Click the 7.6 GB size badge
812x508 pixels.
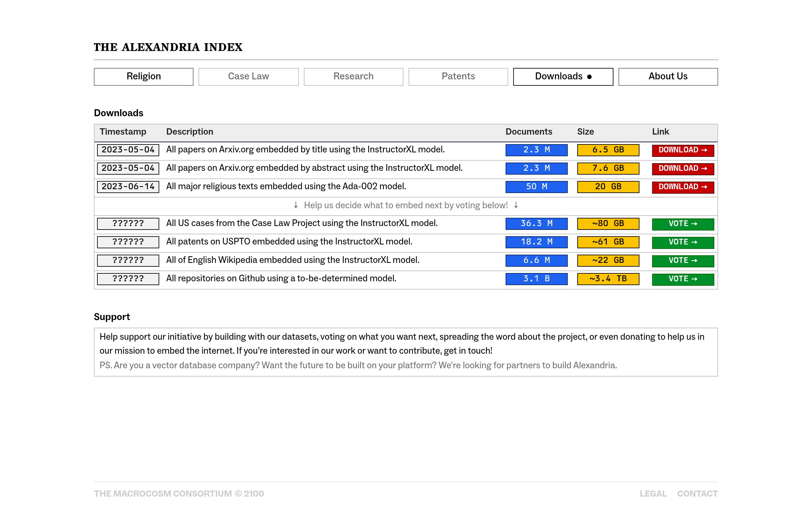(x=608, y=168)
